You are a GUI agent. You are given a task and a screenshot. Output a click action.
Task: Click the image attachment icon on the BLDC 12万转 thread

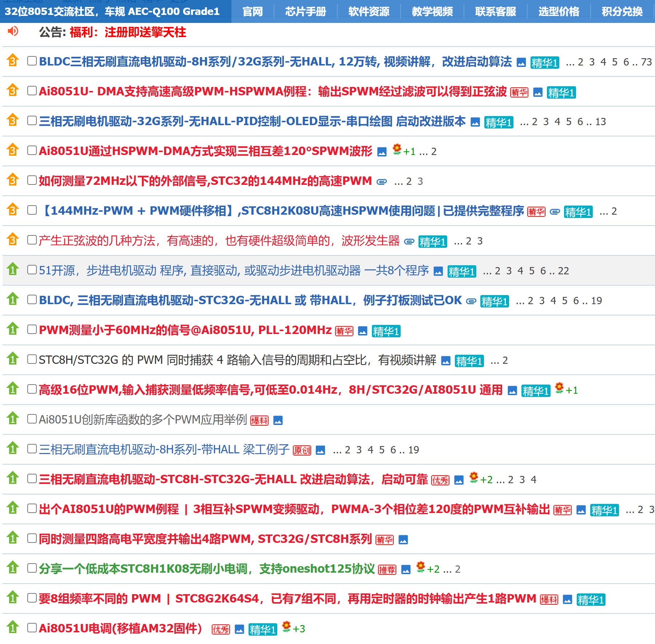[521, 63]
